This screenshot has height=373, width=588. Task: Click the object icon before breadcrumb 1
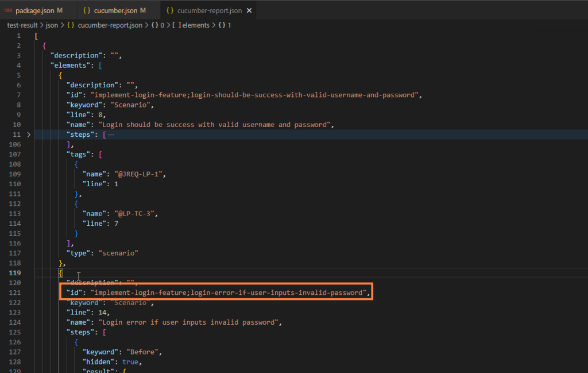click(221, 25)
